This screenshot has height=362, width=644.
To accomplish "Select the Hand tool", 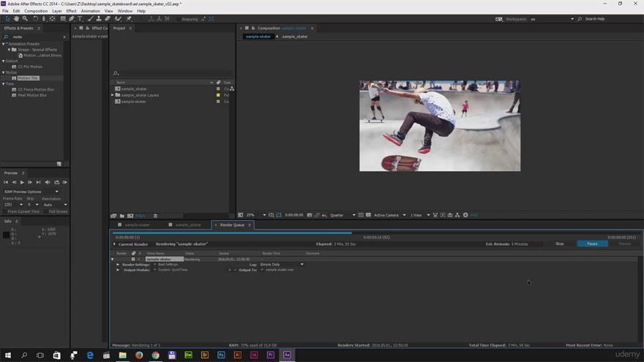I will coord(16,19).
